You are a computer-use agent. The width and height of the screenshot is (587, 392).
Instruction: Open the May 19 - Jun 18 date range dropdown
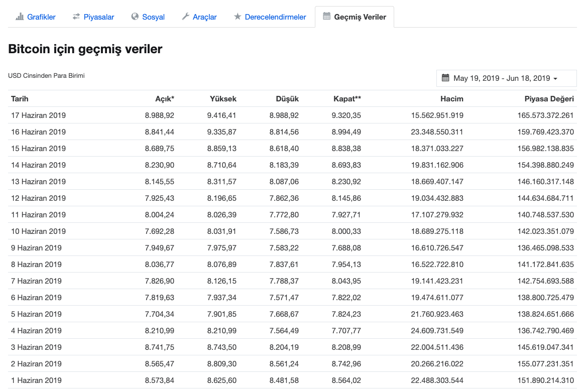(x=502, y=78)
